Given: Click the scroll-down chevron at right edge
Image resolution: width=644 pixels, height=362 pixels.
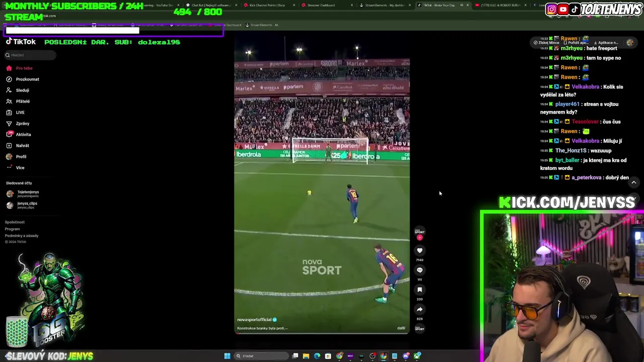Looking at the screenshot, I should (634, 200).
